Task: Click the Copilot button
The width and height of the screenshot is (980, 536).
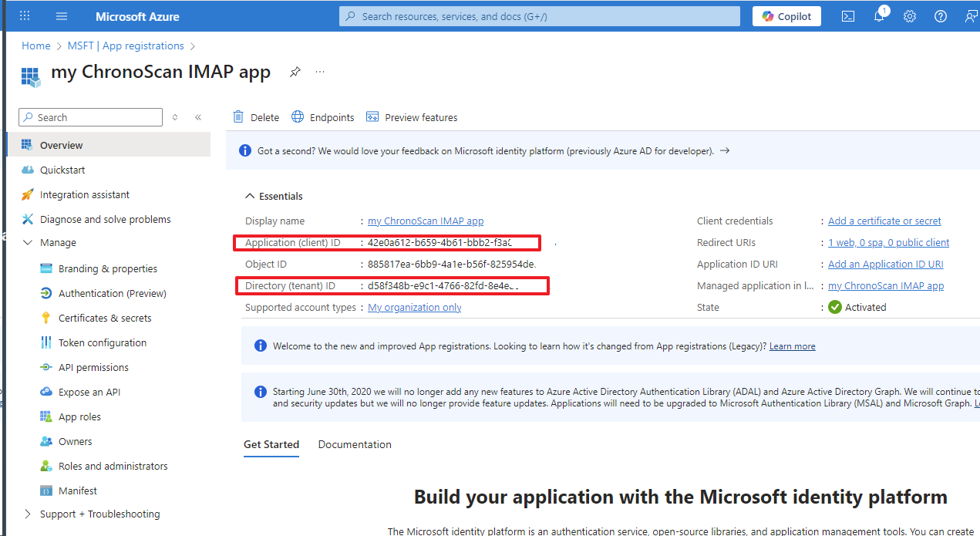Action: 786,16
